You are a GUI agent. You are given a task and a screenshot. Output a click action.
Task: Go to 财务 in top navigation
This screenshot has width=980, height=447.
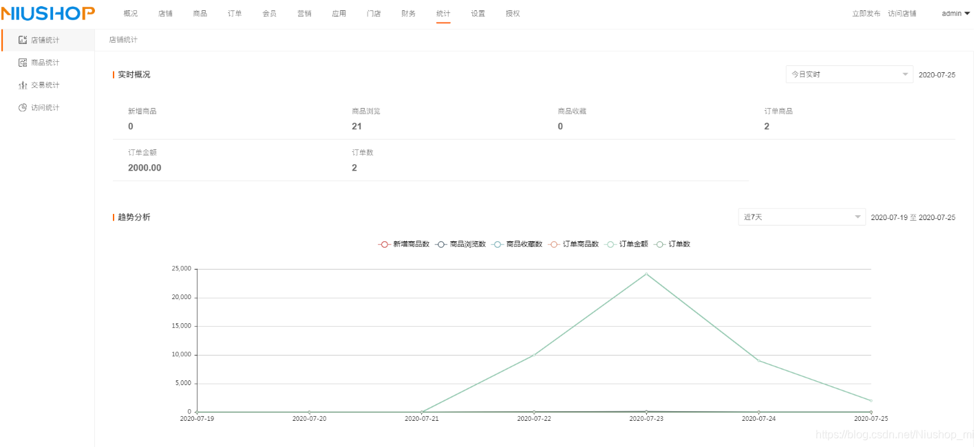pyautogui.click(x=409, y=14)
